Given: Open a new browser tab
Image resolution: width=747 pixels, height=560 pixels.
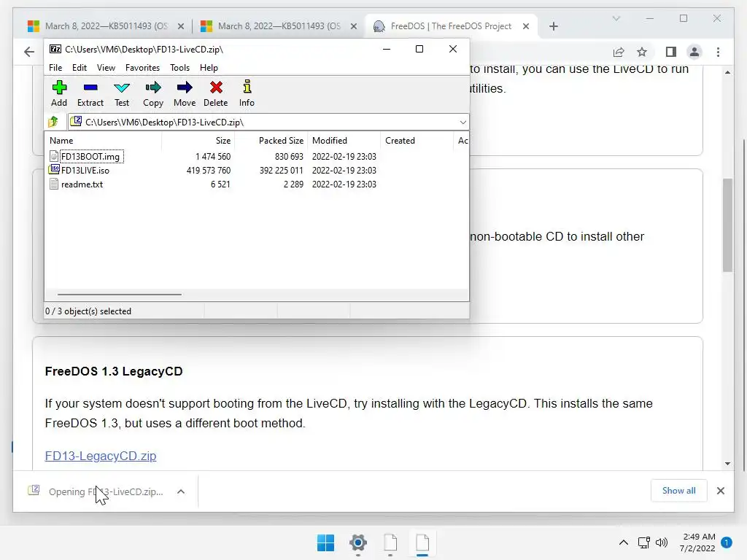Looking at the screenshot, I should 554,26.
